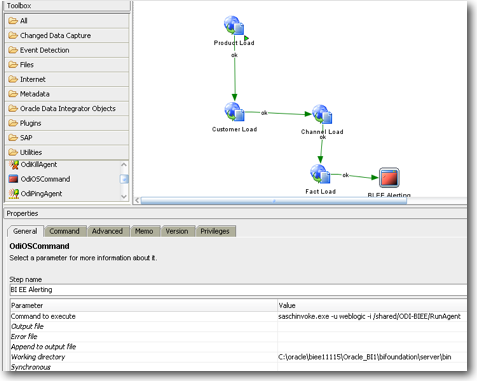Click the diagram horizontal scrollbar thumb

point(273,201)
